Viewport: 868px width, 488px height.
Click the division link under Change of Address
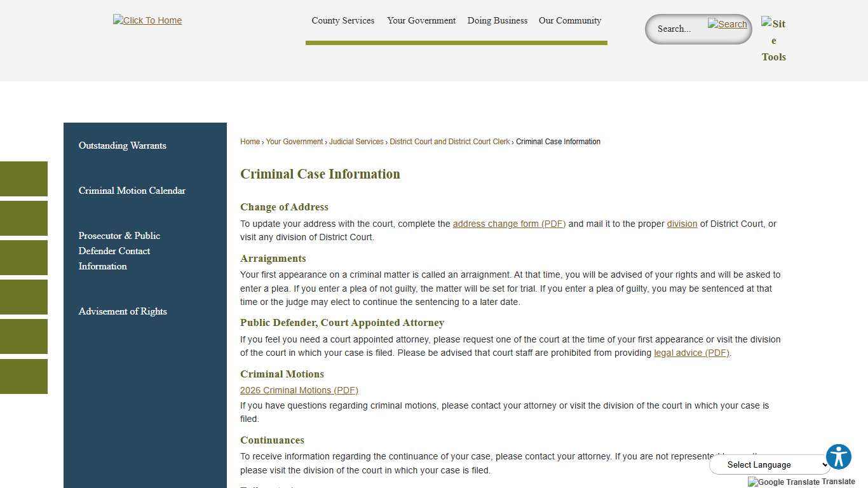681,224
